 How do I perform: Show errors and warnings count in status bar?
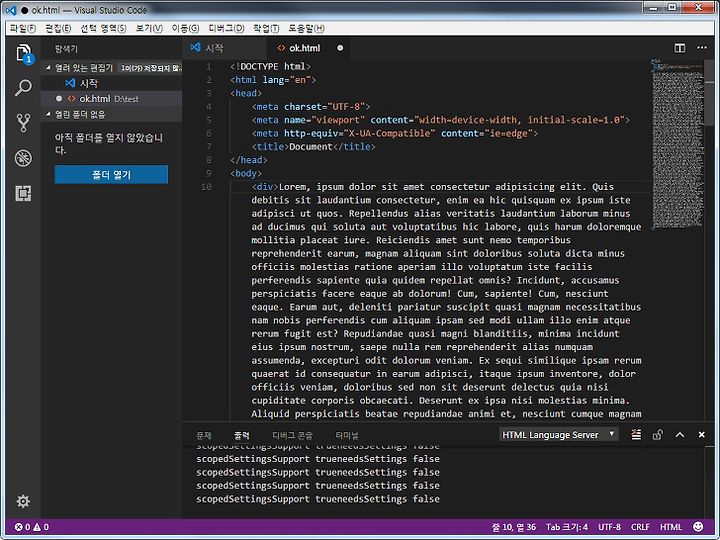point(32,527)
